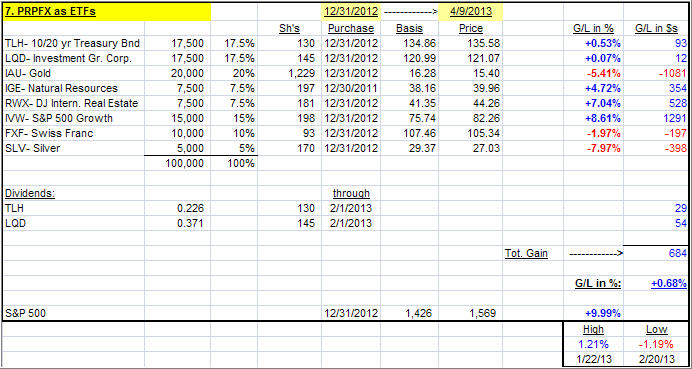Viewport: 692px width, 369px height.
Task: Select the S&P 500 row label
Action: 73,313
